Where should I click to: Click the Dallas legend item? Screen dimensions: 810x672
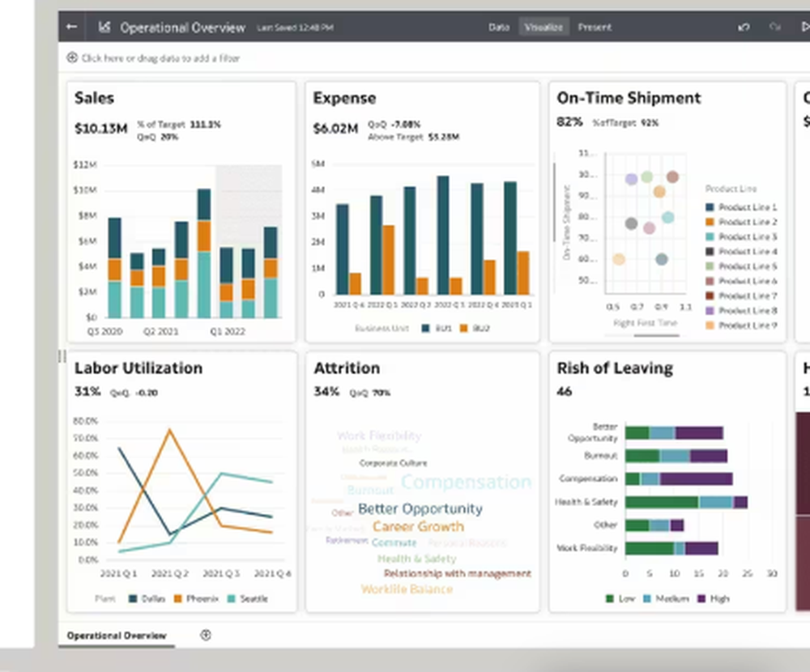point(147,598)
